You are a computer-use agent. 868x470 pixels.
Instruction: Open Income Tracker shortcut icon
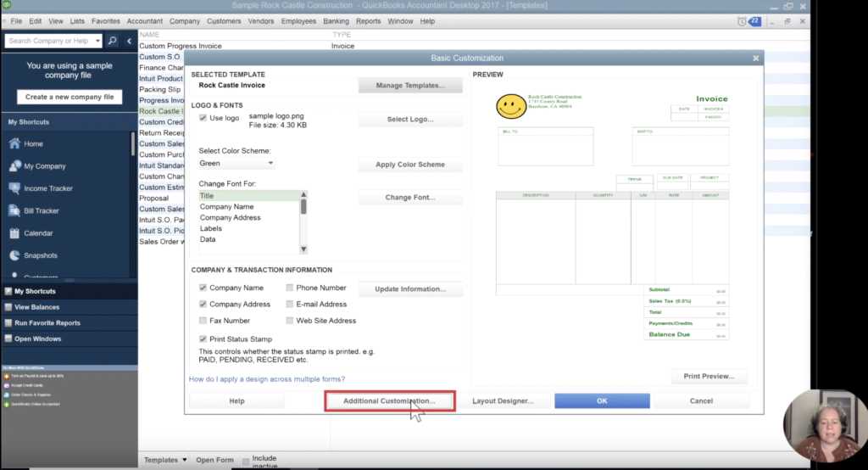click(14, 187)
